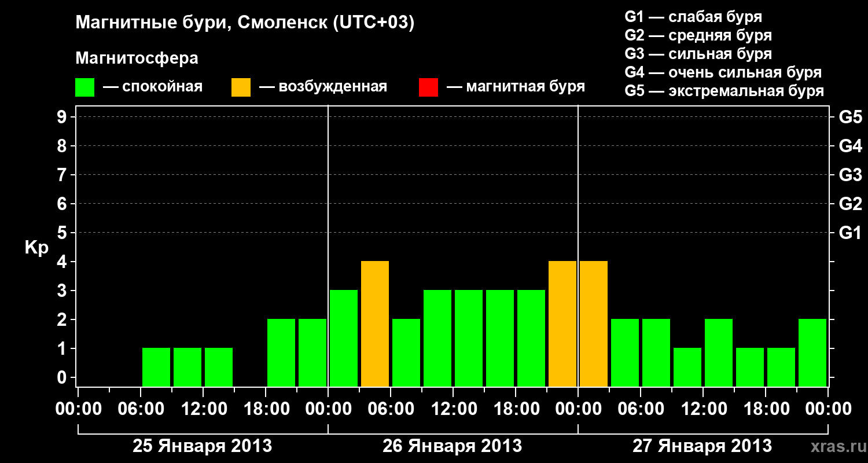Click the '25 Января 2013' date label
The height and width of the screenshot is (463, 868).
coord(203,446)
